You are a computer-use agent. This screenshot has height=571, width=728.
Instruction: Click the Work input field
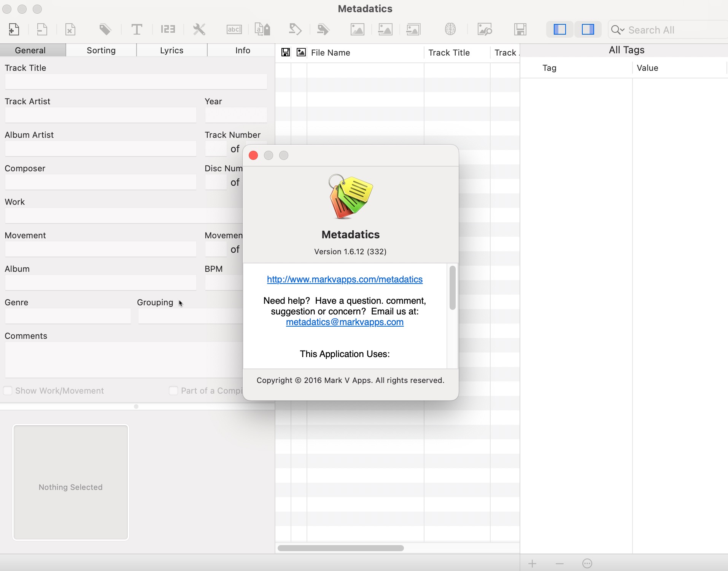point(124,216)
